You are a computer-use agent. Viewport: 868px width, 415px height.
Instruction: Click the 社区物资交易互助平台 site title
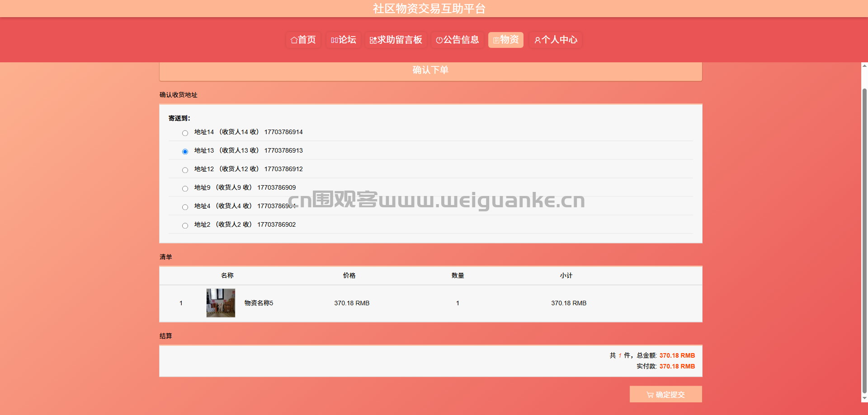pos(429,9)
